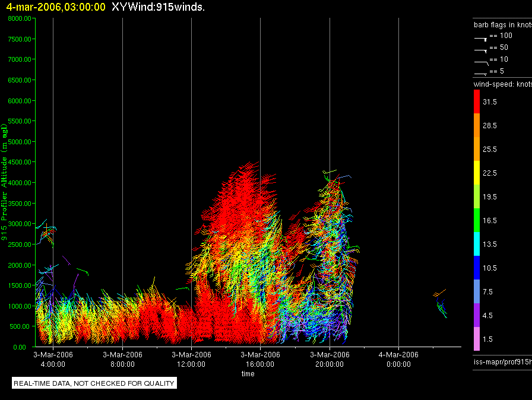Click the 100 knot barb flag symbol
This screenshot has height=400, width=532.
[481, 39]
